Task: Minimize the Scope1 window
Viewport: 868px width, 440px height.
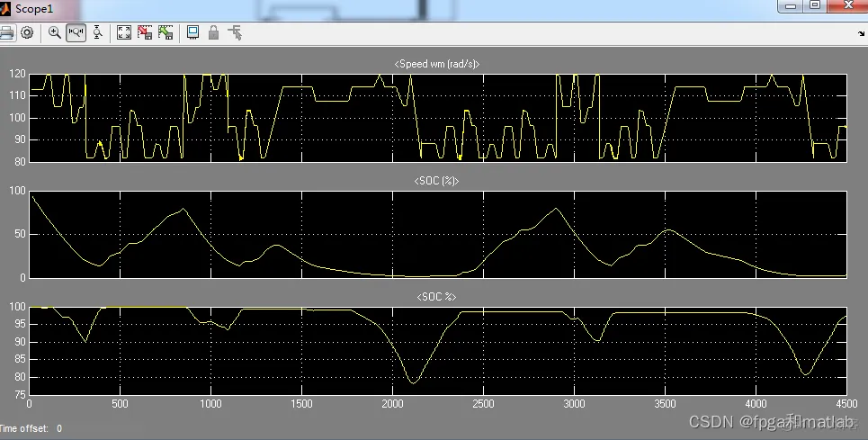Action: pyautogui.click(x=791, y=6)
